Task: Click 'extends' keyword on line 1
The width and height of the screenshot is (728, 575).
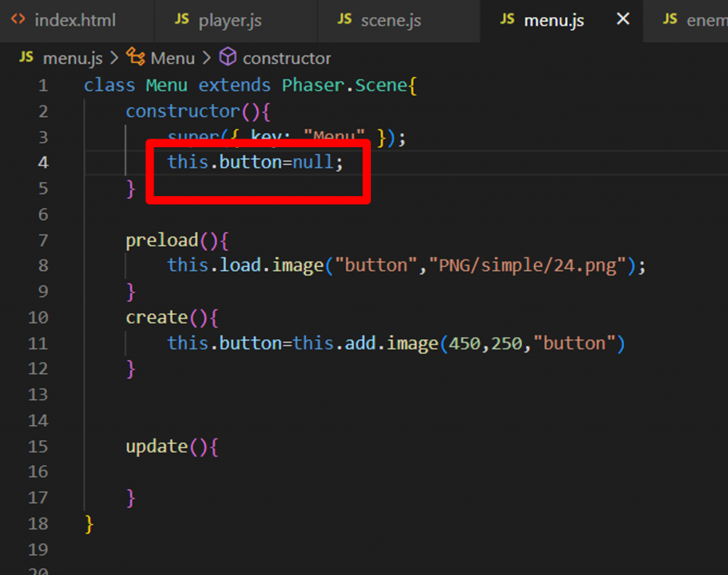Action: [x=235, y=86]
